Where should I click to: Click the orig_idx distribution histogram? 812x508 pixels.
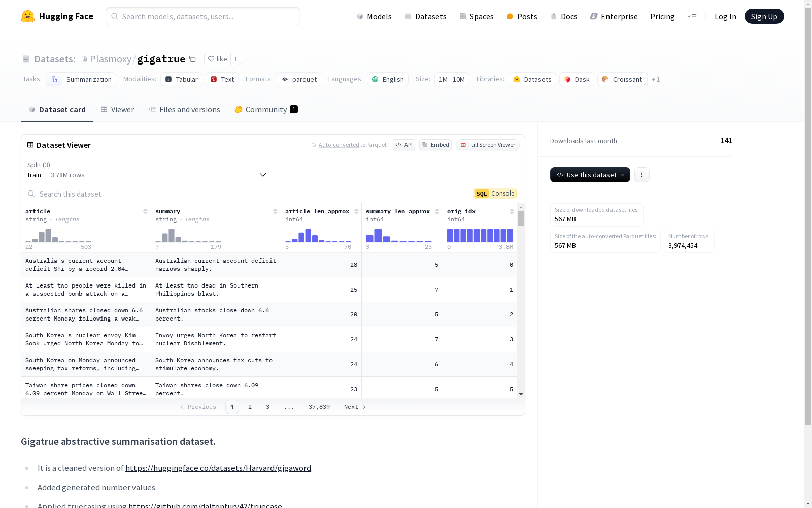(x=480, y=235)
